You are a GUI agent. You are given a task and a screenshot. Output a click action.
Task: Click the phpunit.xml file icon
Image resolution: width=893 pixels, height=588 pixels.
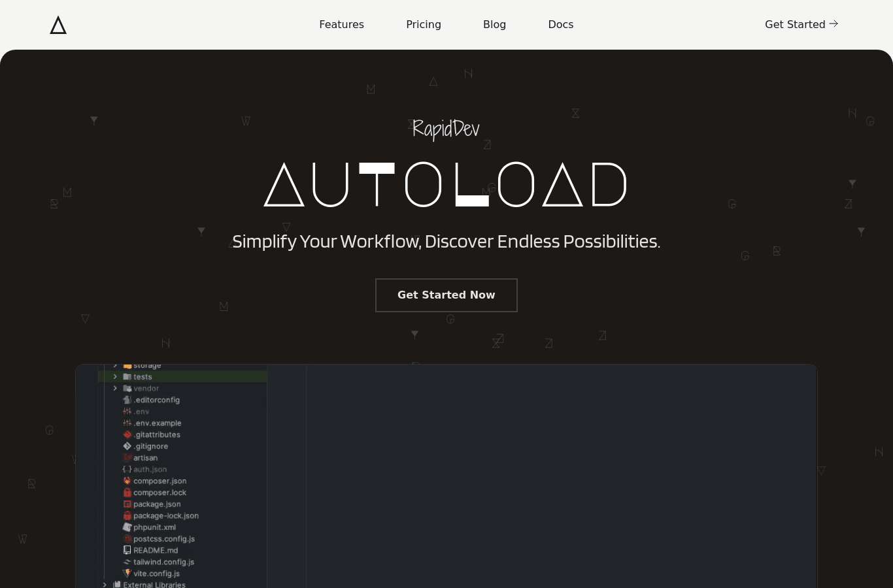pos(127,527)
